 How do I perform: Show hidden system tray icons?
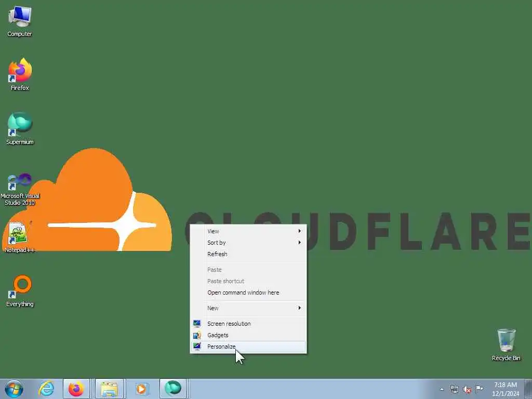(442, 390)
